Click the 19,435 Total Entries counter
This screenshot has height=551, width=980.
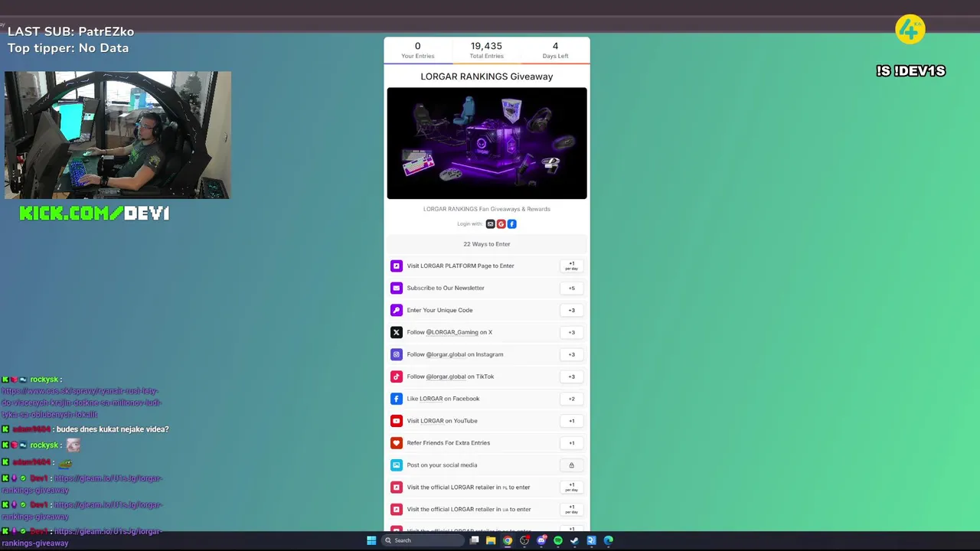pos(486,51)
